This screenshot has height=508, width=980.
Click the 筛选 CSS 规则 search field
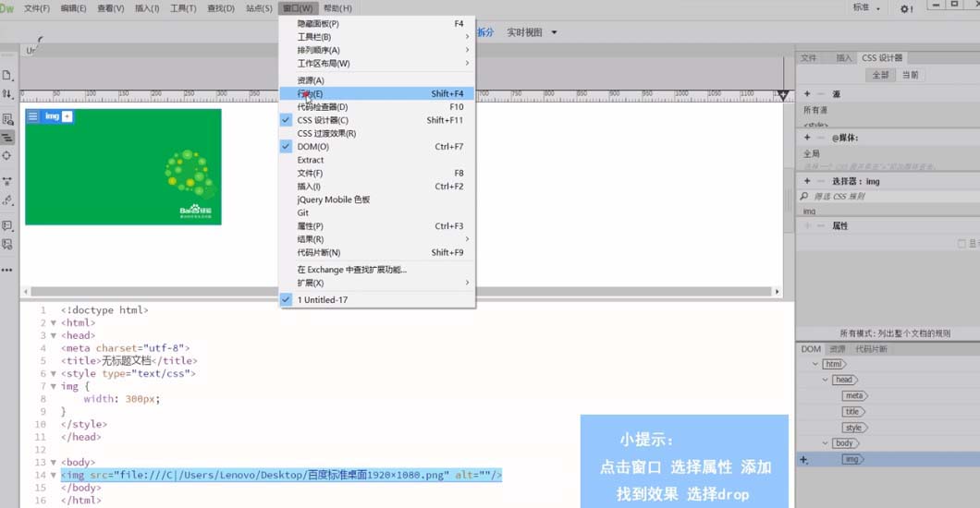tap(888, 197)
